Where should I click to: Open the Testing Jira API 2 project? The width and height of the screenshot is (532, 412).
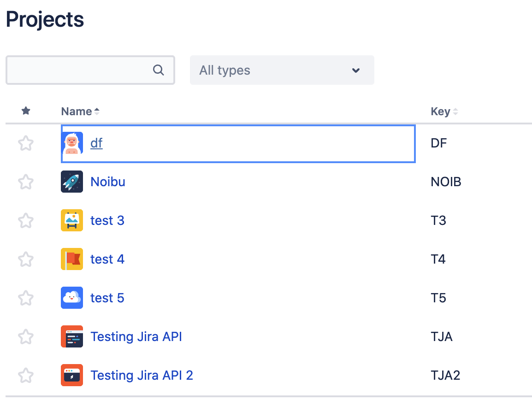(142, 376)
